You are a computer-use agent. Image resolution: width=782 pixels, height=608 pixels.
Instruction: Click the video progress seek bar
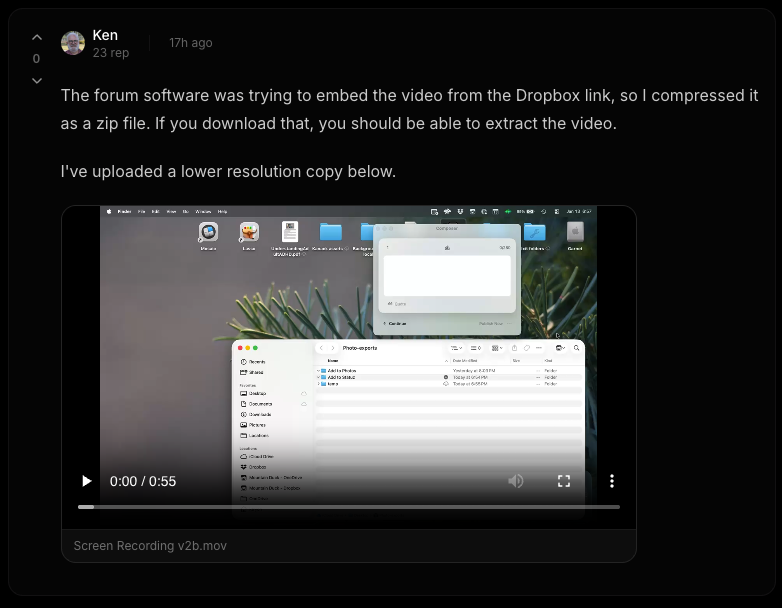[x=349, y=507]
